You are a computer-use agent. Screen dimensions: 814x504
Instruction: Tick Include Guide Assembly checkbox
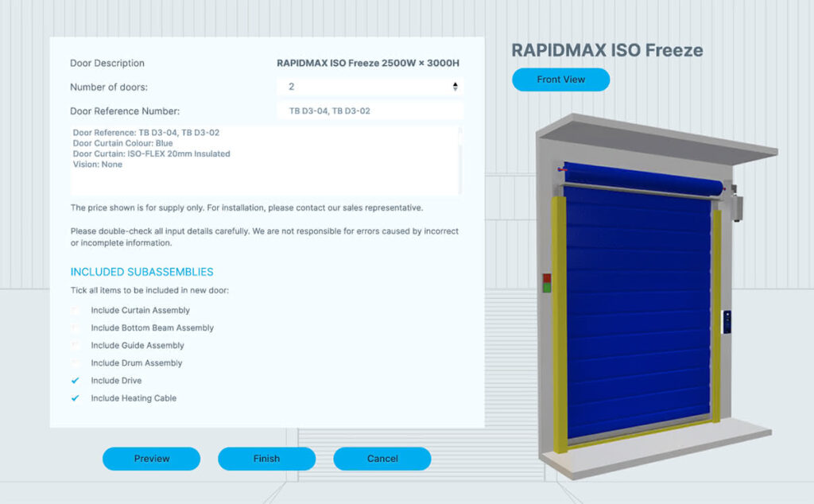pos(76,346)
